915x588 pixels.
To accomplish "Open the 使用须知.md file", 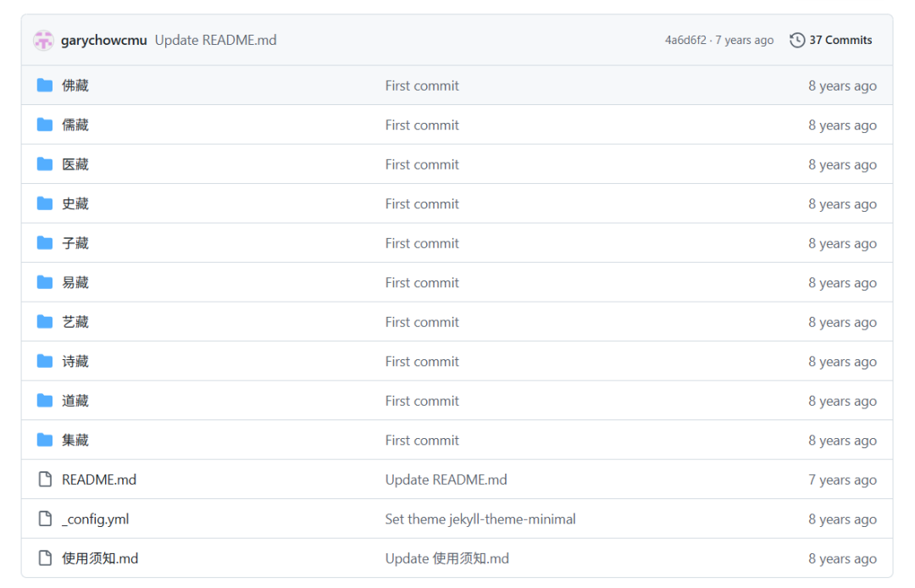I will 100,558.
